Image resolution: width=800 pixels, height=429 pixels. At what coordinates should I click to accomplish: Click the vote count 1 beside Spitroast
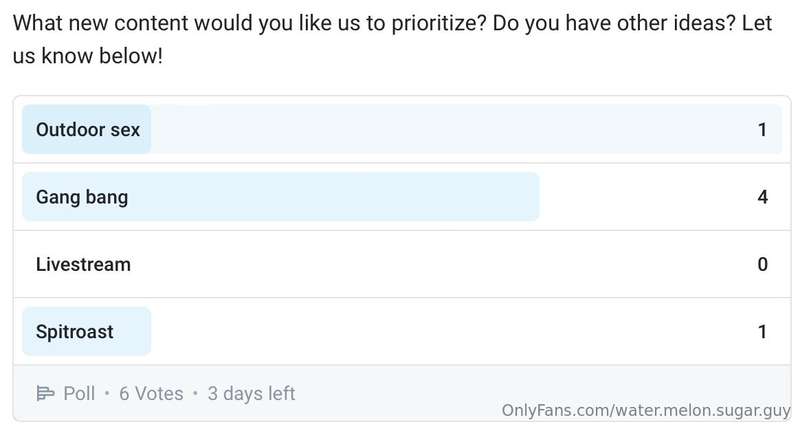(762, 332)
